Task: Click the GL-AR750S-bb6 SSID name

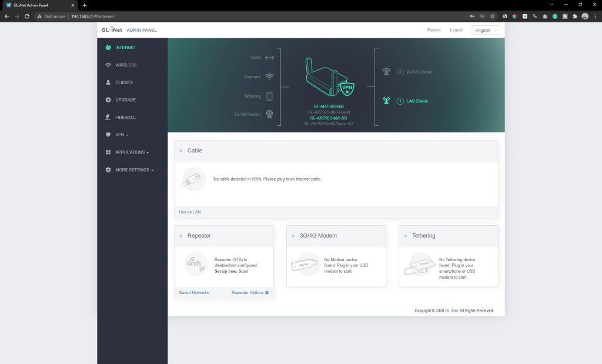Action: (x=329, y=106)
